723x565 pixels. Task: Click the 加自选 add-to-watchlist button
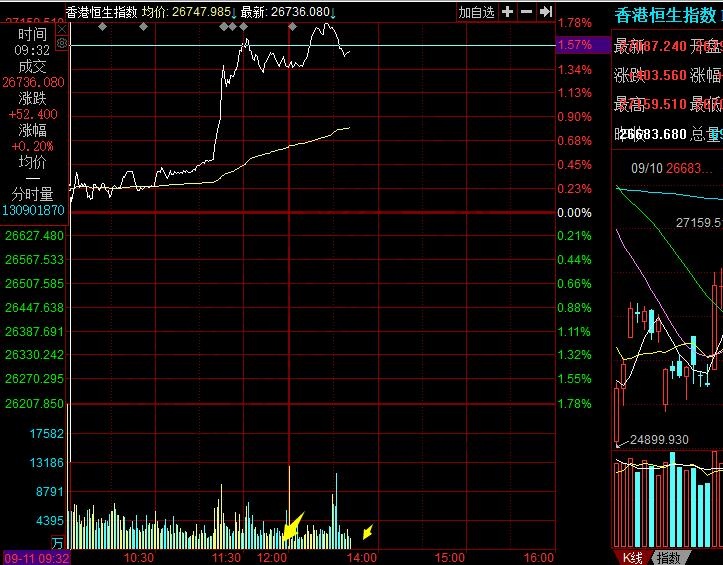[476, 12]
